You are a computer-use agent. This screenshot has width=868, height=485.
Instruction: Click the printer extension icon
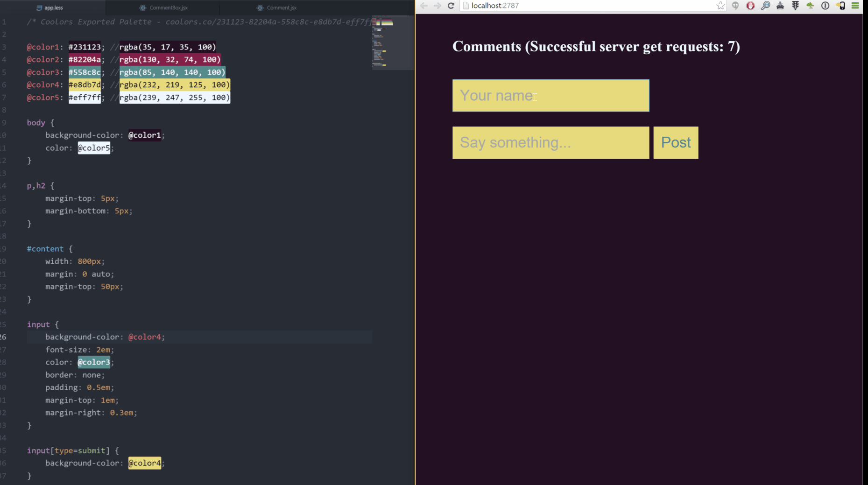coord(780,6)
